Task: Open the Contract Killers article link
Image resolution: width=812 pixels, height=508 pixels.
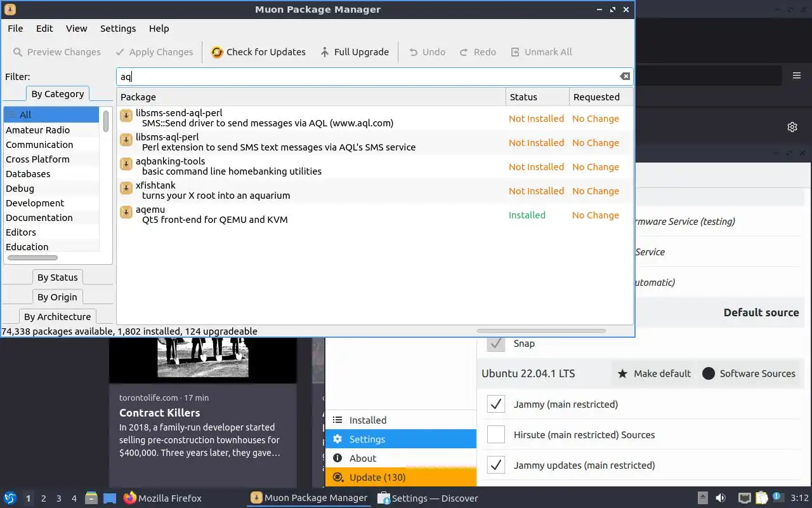Action: (160, 413)
